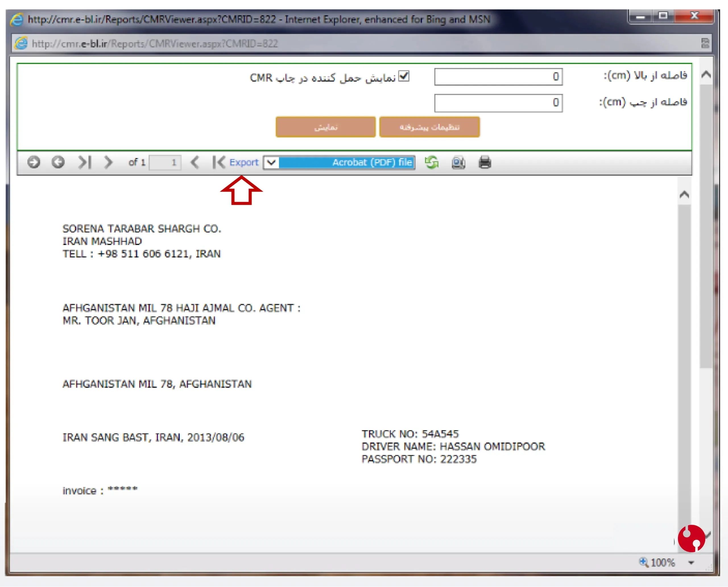Click text PASSPORT NO: 222335
The width and height of the screenshot is (728, 587).
pyautogui.click(x=419, y=459)
